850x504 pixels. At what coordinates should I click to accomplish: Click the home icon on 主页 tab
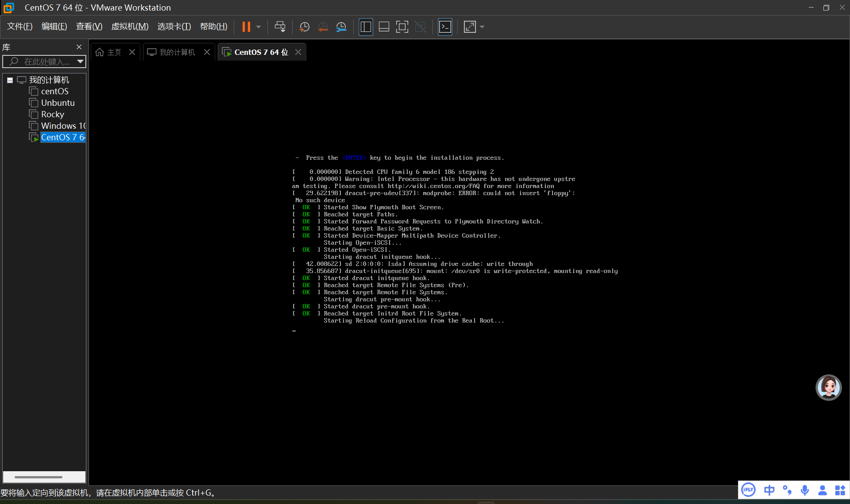click(x=100, y=52)
